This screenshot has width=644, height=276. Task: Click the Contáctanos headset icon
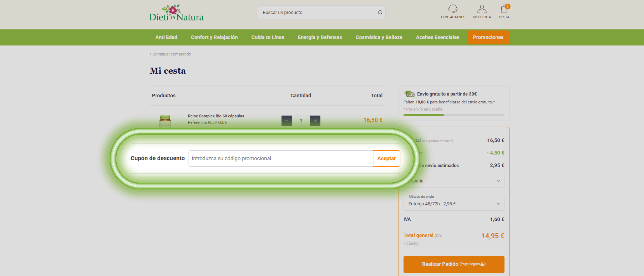(x=453, y=9)
